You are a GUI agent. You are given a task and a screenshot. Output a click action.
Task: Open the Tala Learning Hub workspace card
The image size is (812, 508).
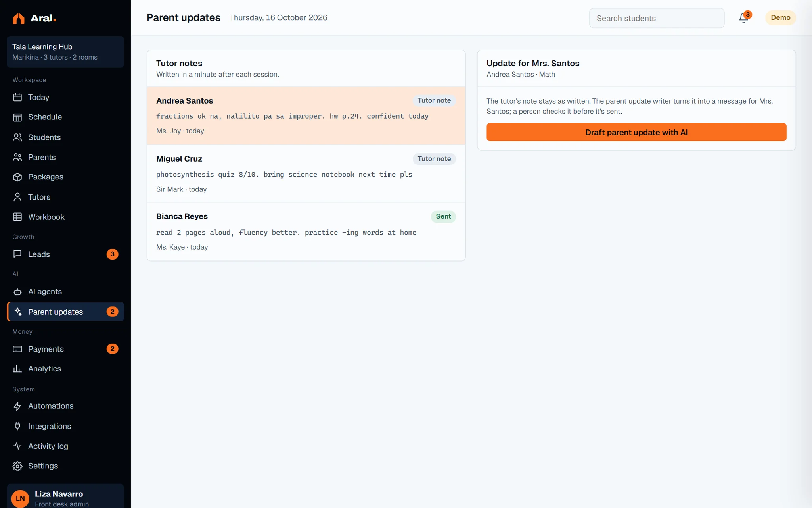click(x=65, y=52)
